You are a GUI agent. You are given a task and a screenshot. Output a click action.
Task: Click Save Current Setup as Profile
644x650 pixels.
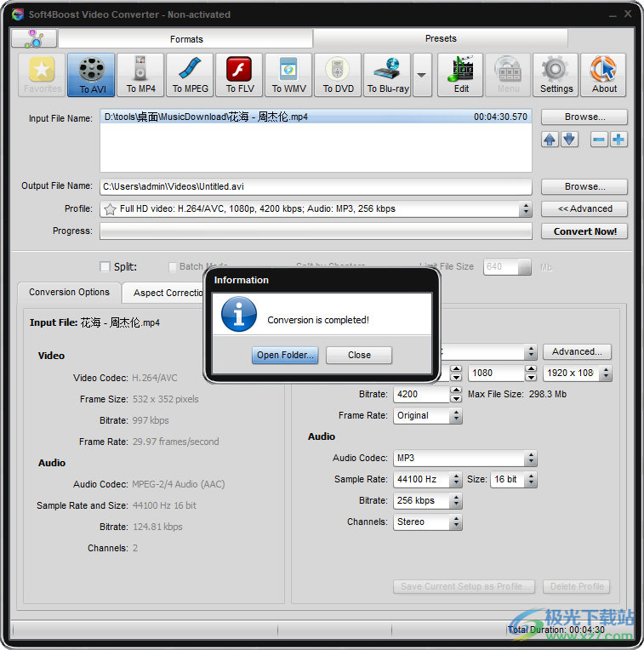(464, 586)
